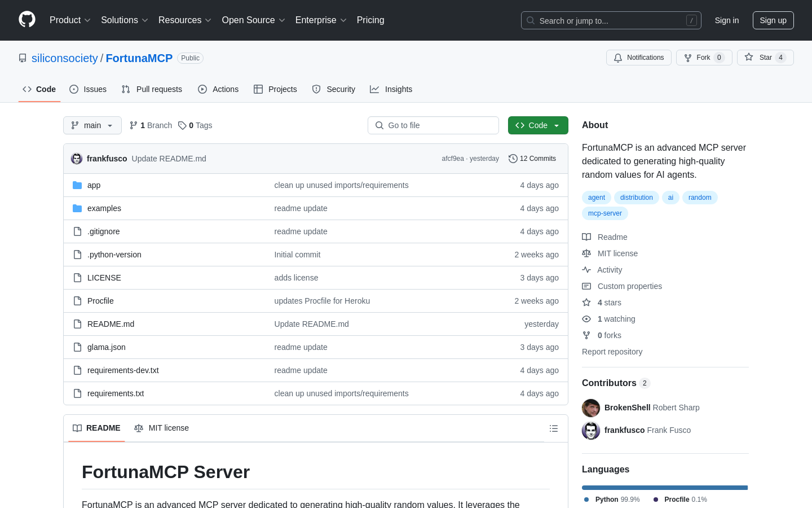Viewport: 812px width, 508px height.
Task: Expand the Solutions menu
Action: (125, 20)
